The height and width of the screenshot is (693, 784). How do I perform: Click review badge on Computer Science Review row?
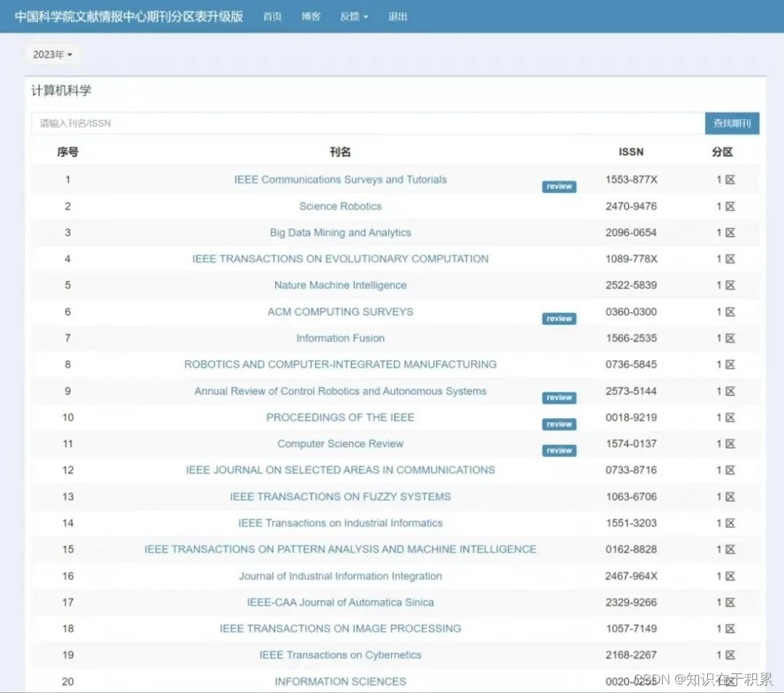pos(559,451)
